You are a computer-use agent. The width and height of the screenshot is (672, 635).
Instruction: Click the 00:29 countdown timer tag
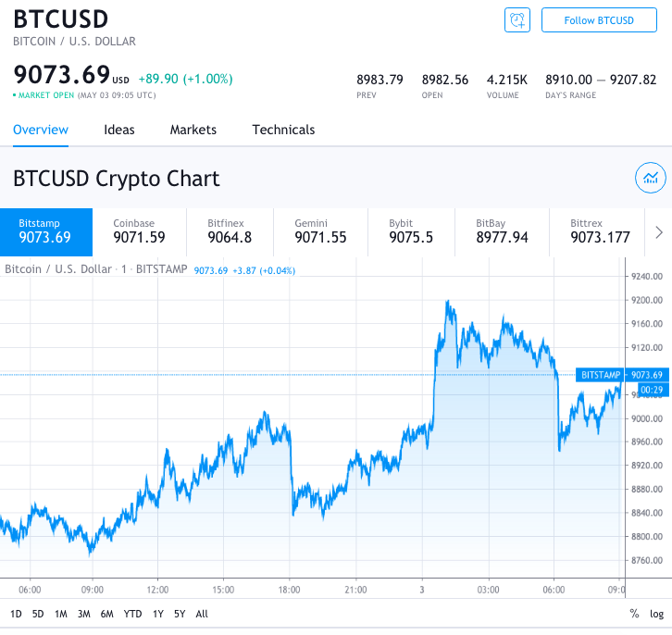(x=652, y=390)
